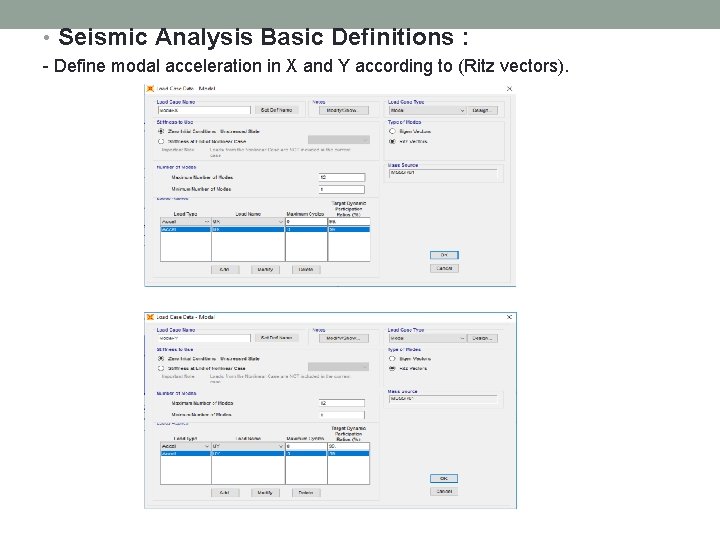Click Delete button in Modal-Y dialog
Viewport: 720px width, 540px height.
click(306, 493)
